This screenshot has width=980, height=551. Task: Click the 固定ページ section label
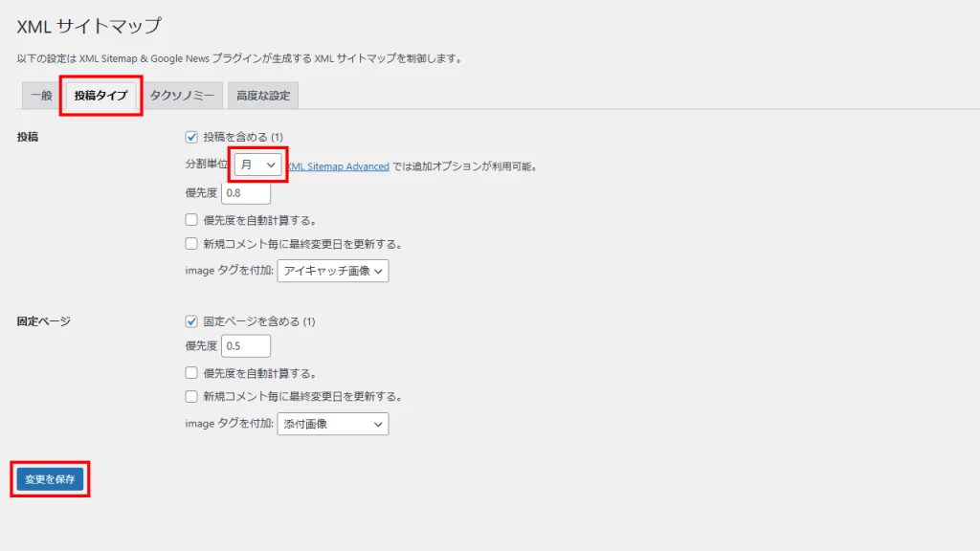(44, 321)
